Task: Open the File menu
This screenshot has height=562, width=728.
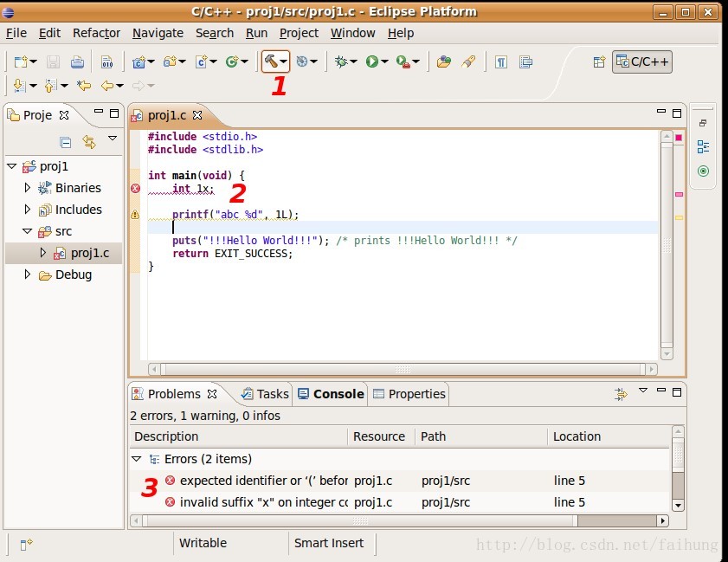Action: pos(16,33)
